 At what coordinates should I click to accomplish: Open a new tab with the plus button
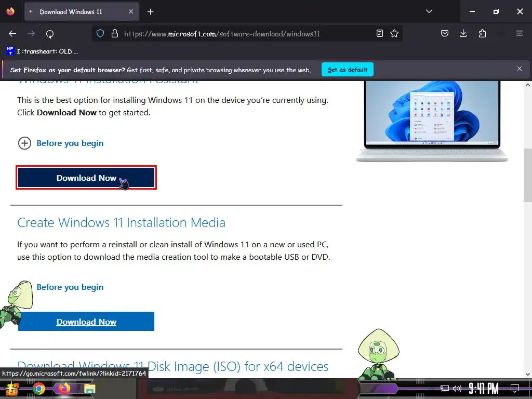[x=150, y=12]
